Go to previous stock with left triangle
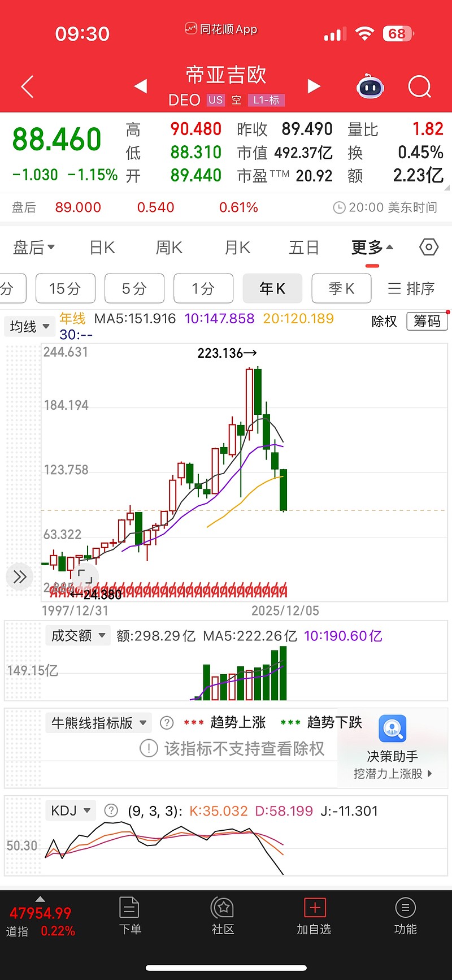The height and width of the screenshot is (980, 452). tap(141, 86)
